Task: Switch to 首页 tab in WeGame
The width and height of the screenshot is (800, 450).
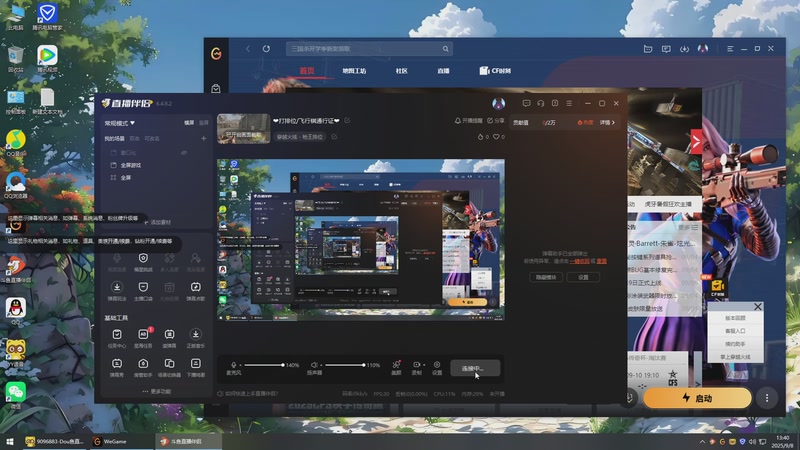Action: point(307,70)
